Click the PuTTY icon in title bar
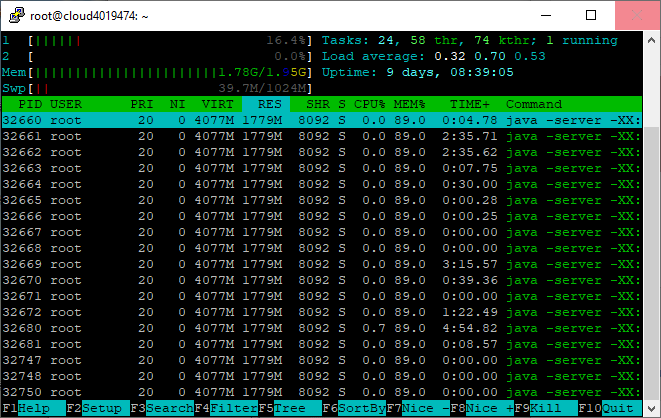The width and height of the screenshot is (661, 418). pyautogui.click(x=17, y=16)
